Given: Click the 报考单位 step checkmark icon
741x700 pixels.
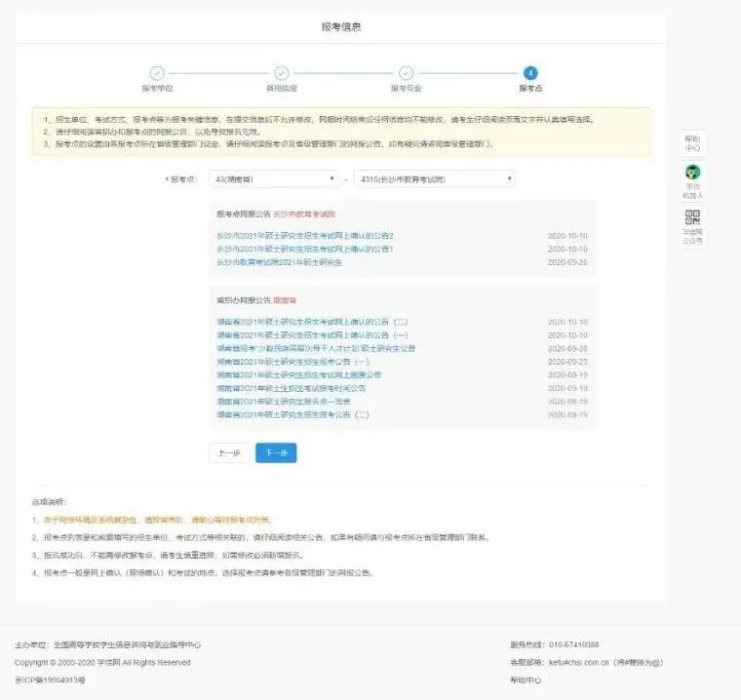Looking at the screenshot, I should coord(157,73).
